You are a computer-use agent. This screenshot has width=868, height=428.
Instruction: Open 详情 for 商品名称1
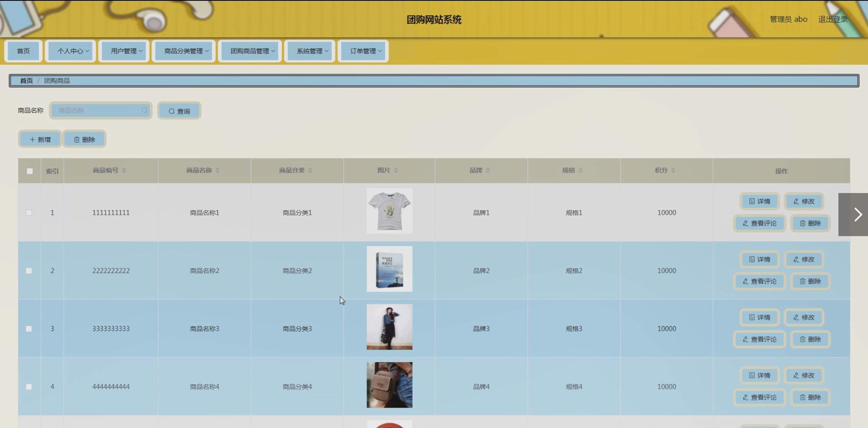760,201
